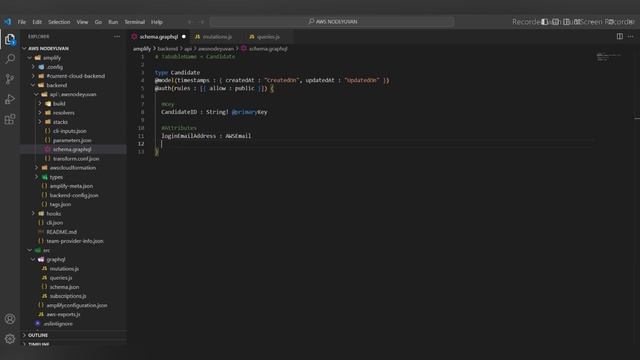Expand the awscloudformation folder

[36, 167]
